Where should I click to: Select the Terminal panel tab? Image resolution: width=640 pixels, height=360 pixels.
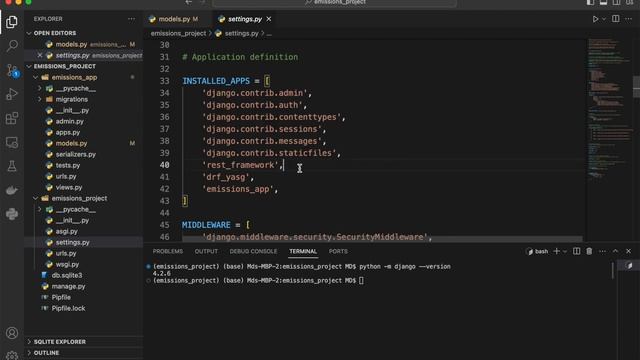303,251
